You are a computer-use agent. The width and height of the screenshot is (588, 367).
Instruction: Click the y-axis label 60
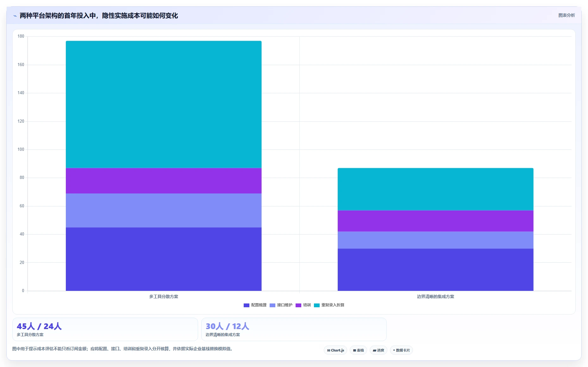click(x=22, y=206)
